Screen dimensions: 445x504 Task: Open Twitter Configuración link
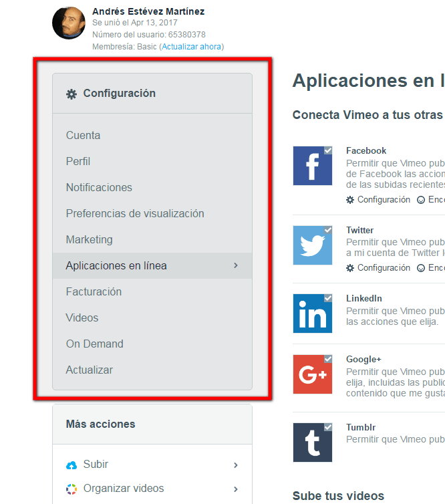tap(384, 268)
